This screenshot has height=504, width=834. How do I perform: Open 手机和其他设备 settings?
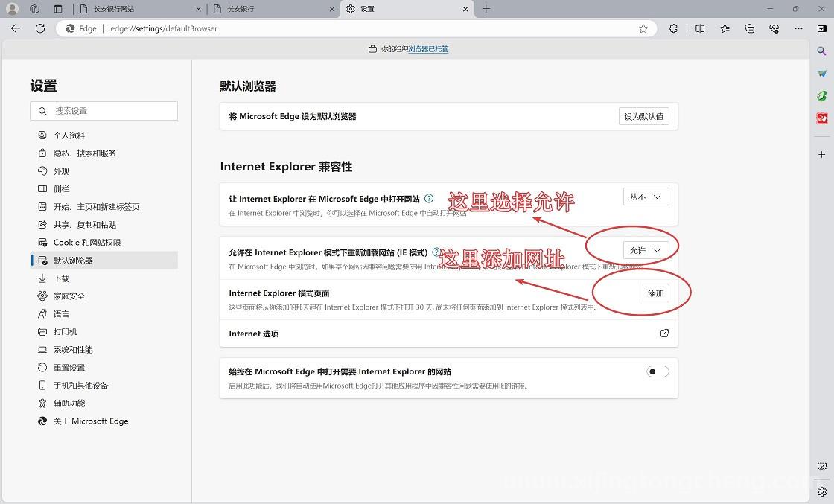104,386
